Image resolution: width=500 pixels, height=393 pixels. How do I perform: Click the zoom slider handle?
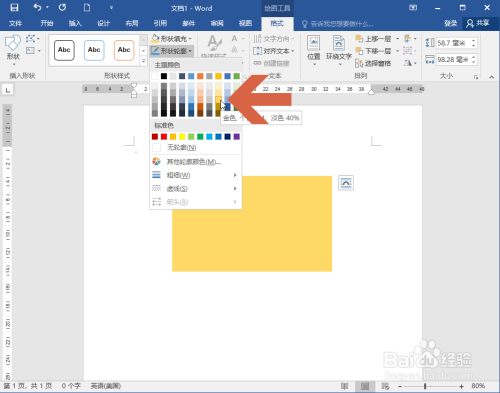tap(425, 386)
